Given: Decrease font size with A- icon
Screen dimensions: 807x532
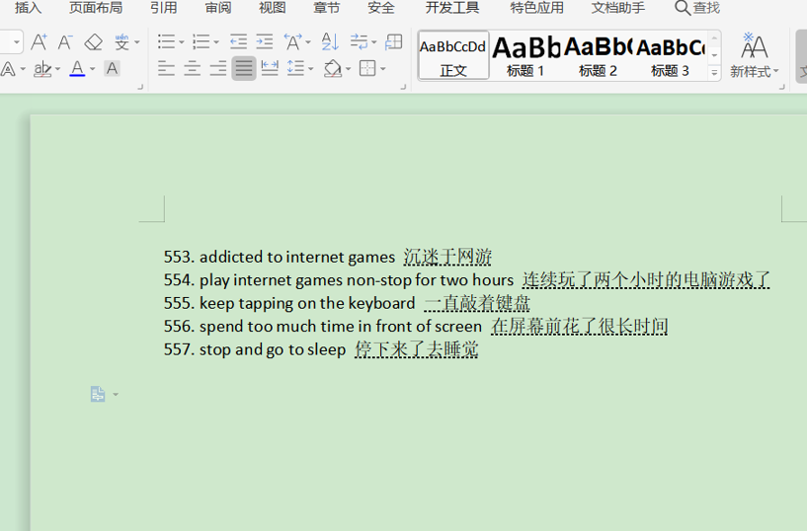Looking at the screenshot, I should click(65, 41).
